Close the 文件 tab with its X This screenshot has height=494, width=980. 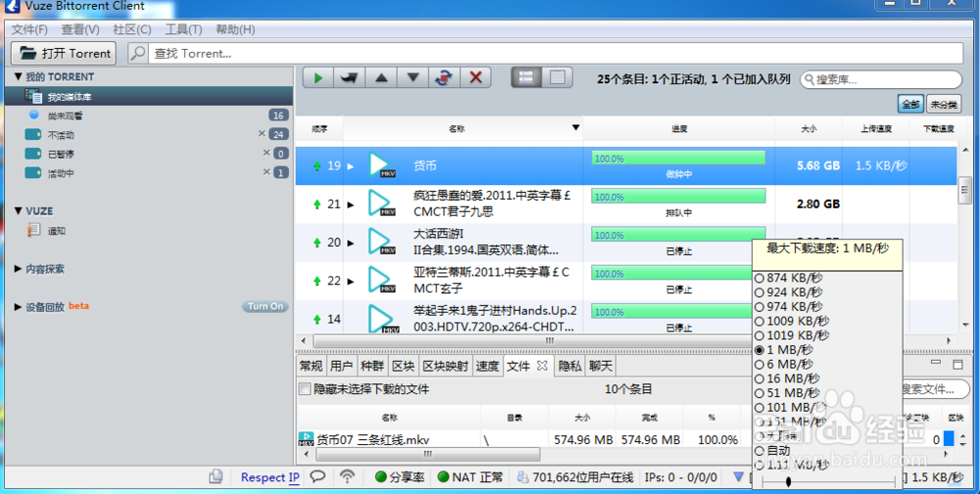point(542,366)
